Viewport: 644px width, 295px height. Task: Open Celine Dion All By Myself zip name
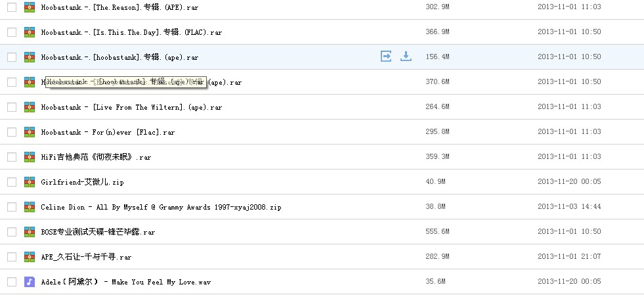click(161, 207)
